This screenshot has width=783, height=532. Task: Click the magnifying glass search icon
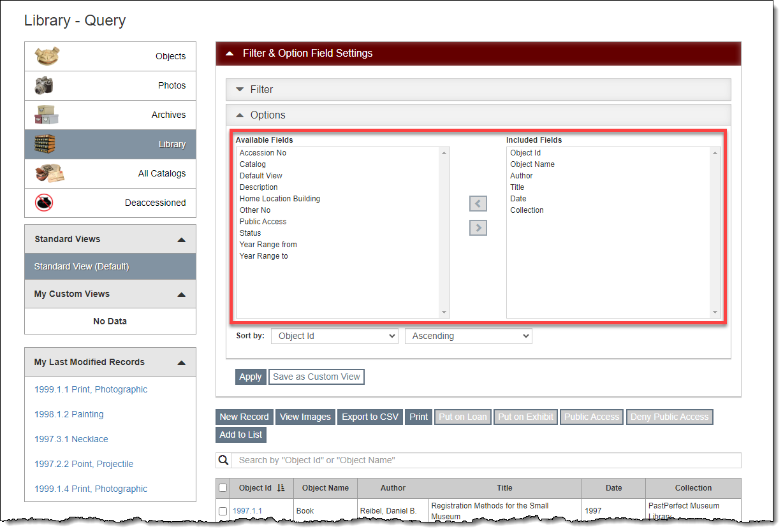tap(223, 460)
